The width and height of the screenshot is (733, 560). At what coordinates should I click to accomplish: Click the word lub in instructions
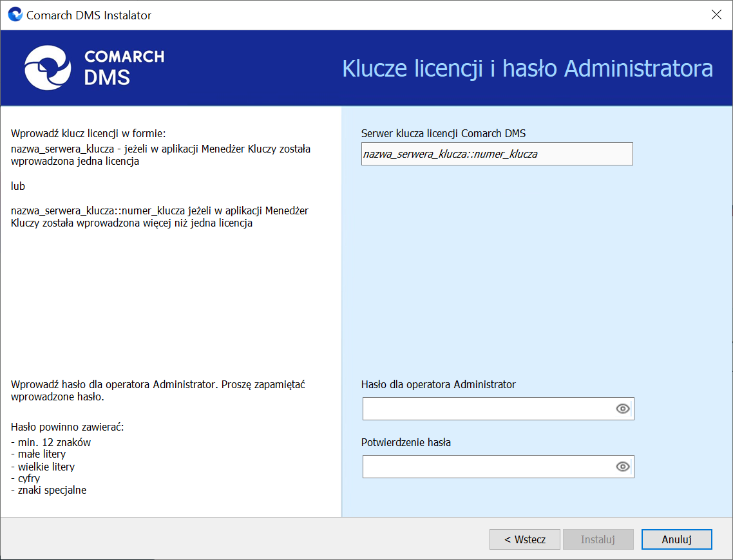click(18, 186)
